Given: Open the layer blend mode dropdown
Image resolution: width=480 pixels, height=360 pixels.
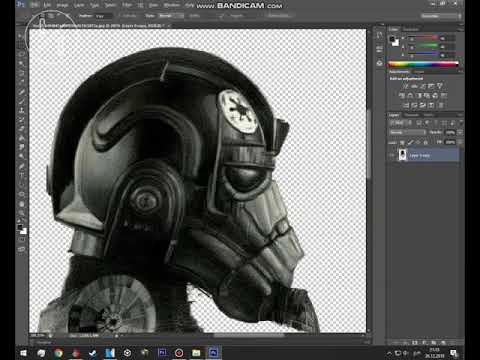Looking at the screenshot, I should click(407, 132).
